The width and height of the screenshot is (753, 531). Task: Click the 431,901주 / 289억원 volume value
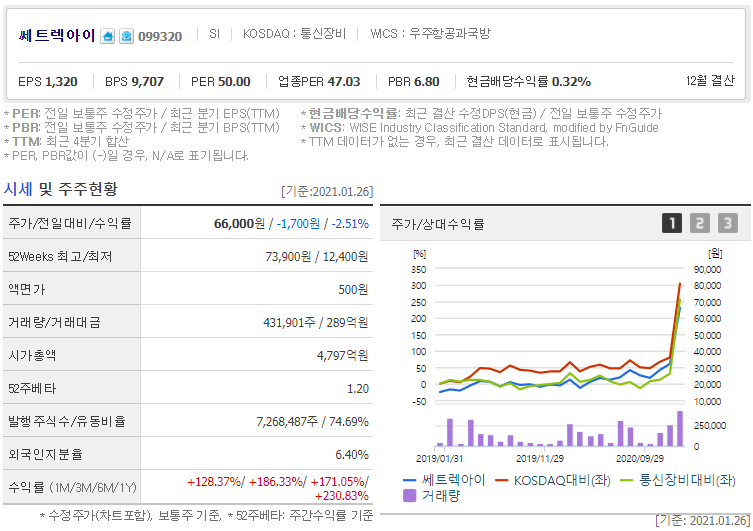tap(316, 323)
